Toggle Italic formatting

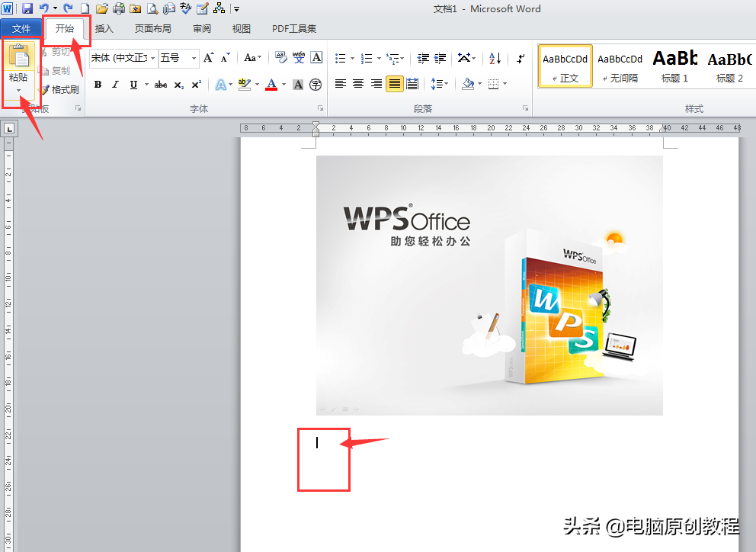click(x=115, y=85)
